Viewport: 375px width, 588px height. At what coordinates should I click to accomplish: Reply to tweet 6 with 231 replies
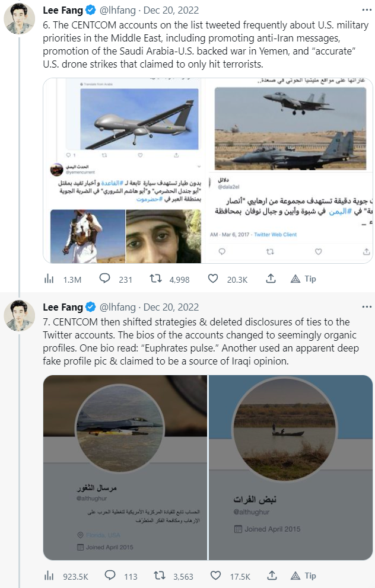coord(105,279)
